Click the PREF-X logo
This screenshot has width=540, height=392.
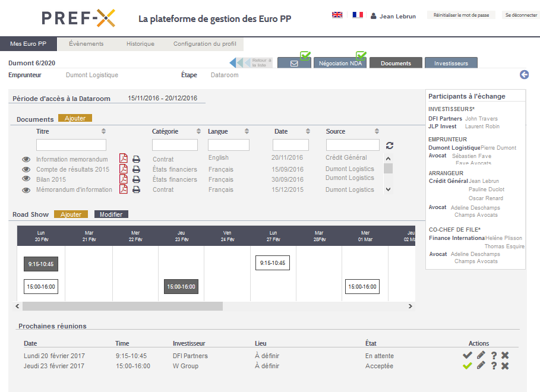click(78, 18)
